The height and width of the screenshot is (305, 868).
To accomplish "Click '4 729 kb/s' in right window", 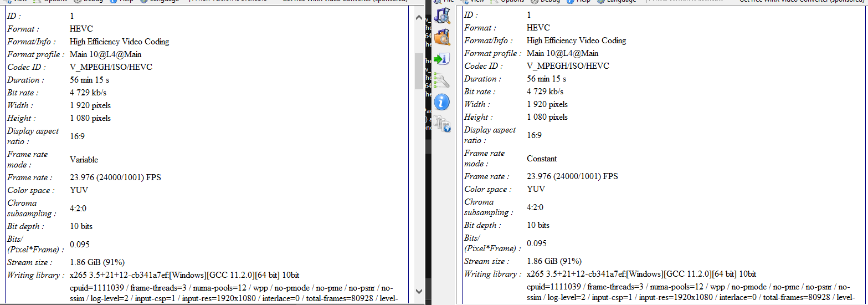I will point(545,91).
